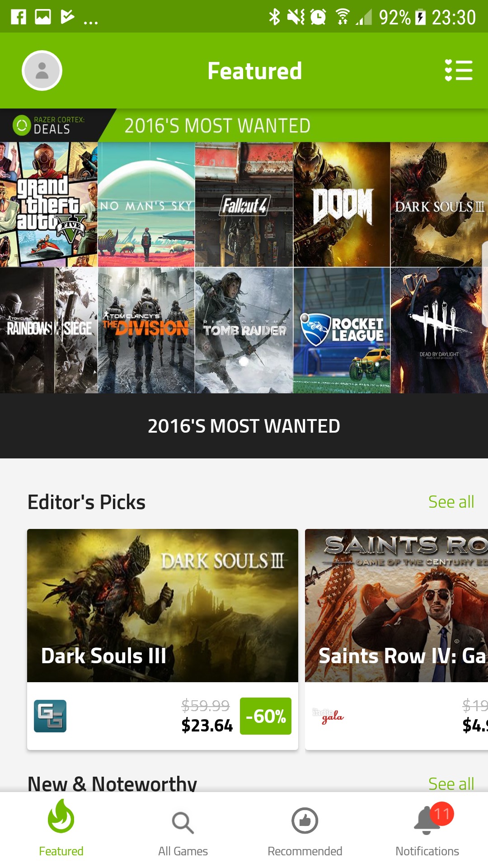See all New & Noteworthy
488x868 pixels.
(451, 783)
